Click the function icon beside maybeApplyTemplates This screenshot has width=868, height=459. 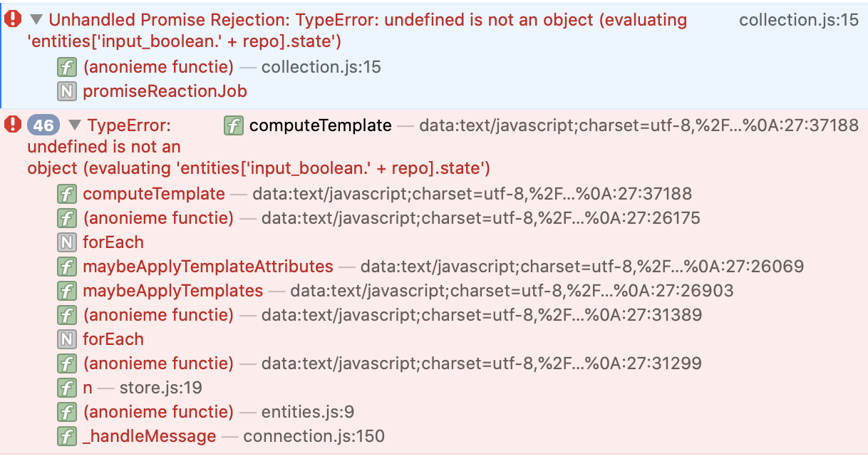(x=66, y=291)
